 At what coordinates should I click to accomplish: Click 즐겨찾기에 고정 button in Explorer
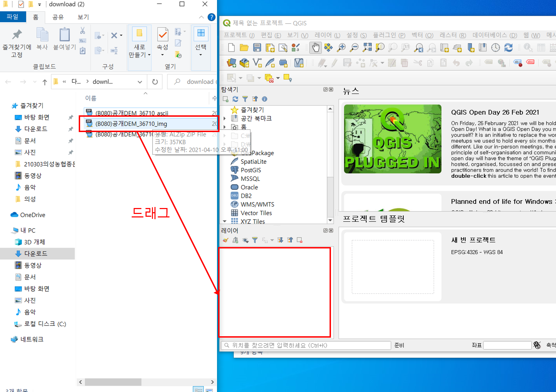tap(17, 43)
